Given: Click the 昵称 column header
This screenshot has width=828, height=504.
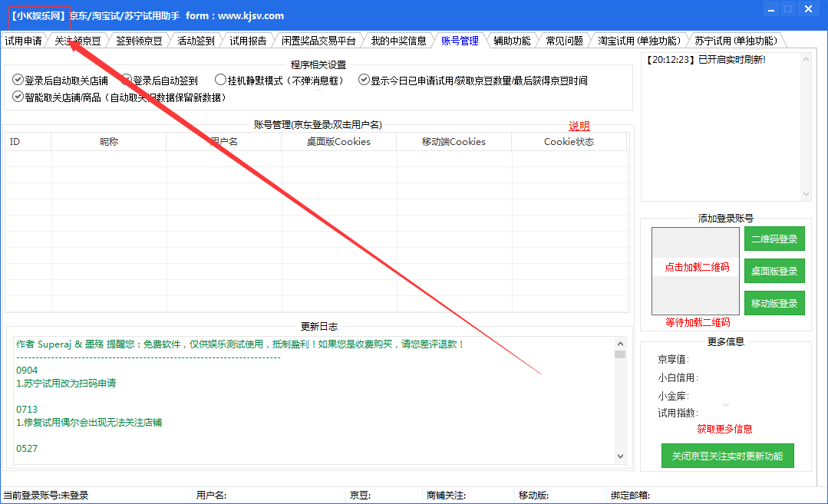Looking at the screenshot, I should [x=109, y=141].
